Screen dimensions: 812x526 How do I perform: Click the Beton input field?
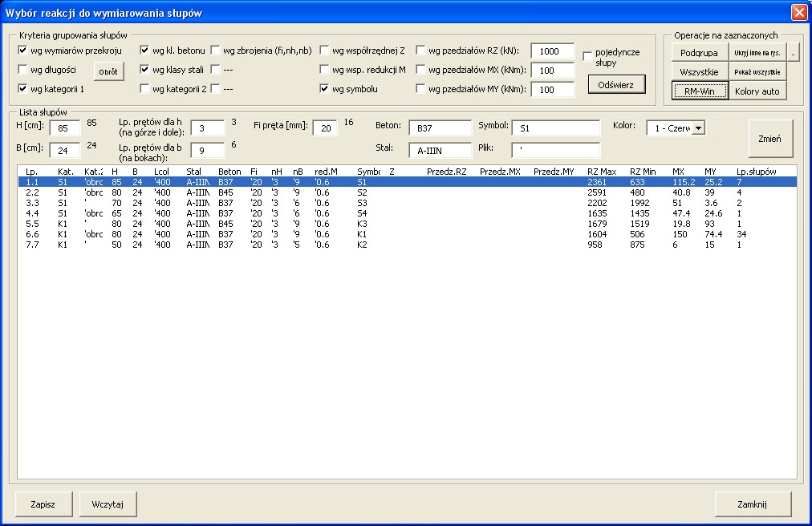tap(439, 128)
